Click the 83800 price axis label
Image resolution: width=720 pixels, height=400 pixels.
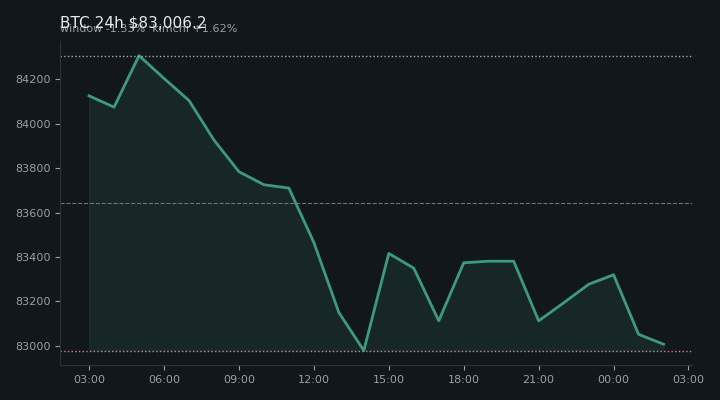pyautogui.click(x=33, y=169)
